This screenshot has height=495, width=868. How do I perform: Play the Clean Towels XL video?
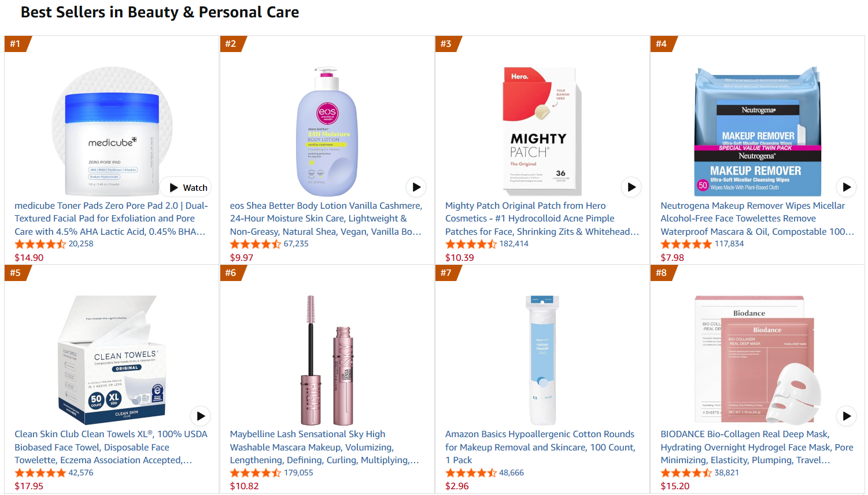[201, 416]
